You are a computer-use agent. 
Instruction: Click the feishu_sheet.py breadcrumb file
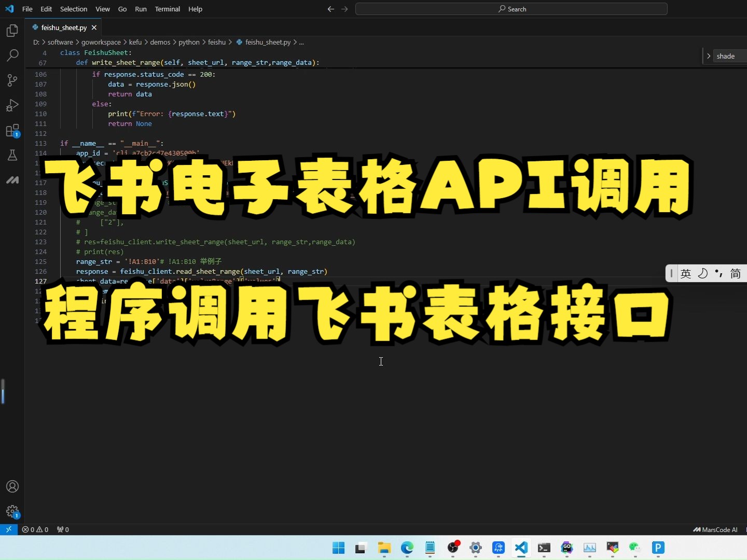pos(264,42)
